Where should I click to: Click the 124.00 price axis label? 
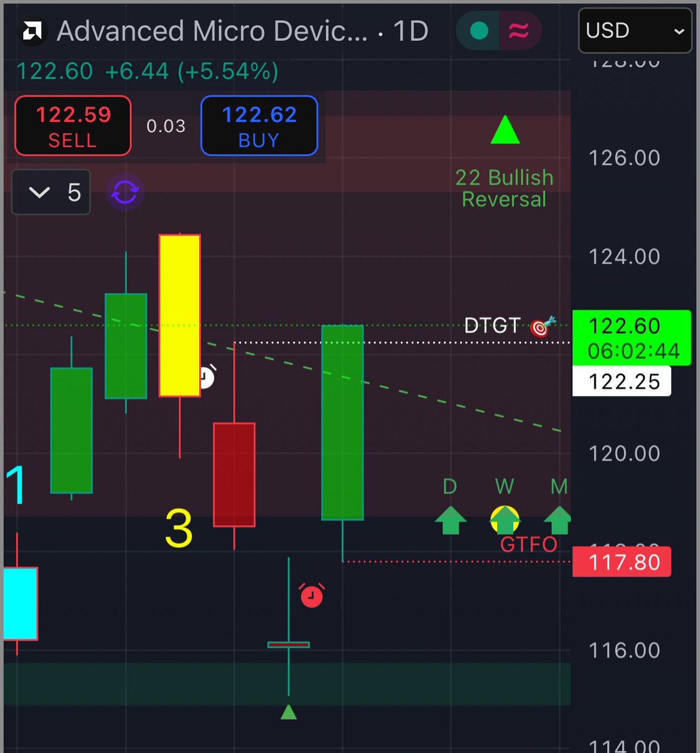tap(624, 256)
